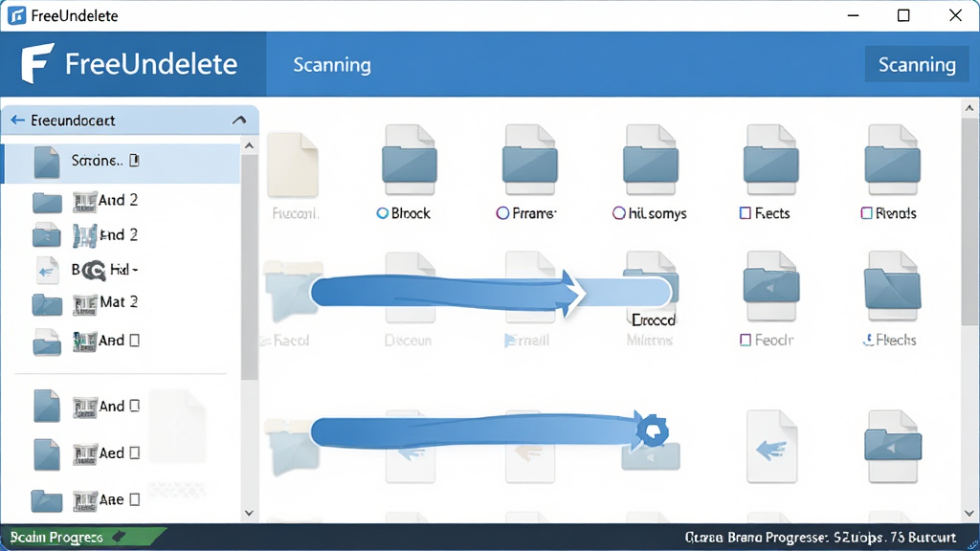
Task: Select the Mat 2 row in the left list
Action: click(122, 303)
